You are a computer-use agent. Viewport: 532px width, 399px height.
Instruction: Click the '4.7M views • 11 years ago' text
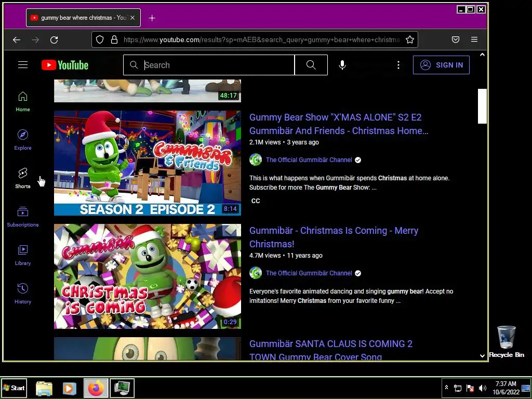tap(286, 256)
